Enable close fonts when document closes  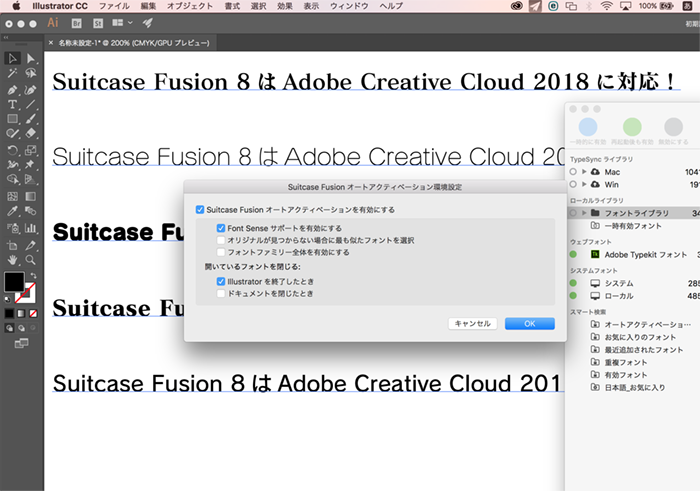coord(221,293)
